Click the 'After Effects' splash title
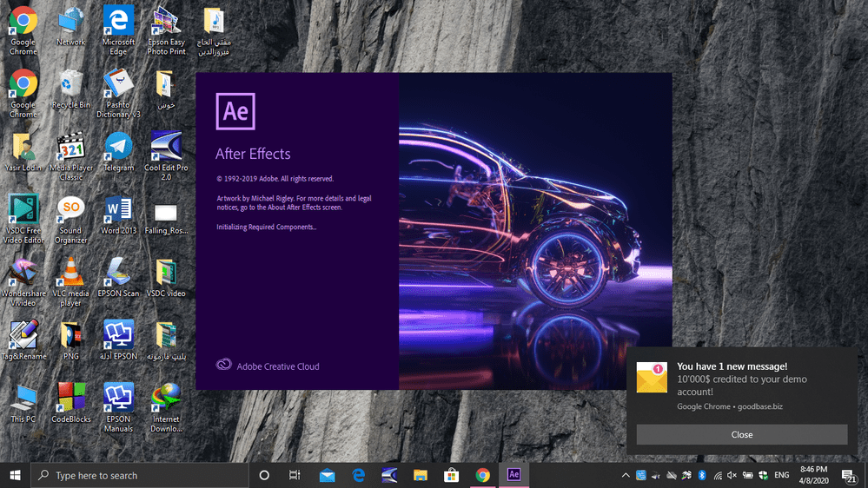The image size is (868, 488). pyautogui.click(x=253, y=154)
